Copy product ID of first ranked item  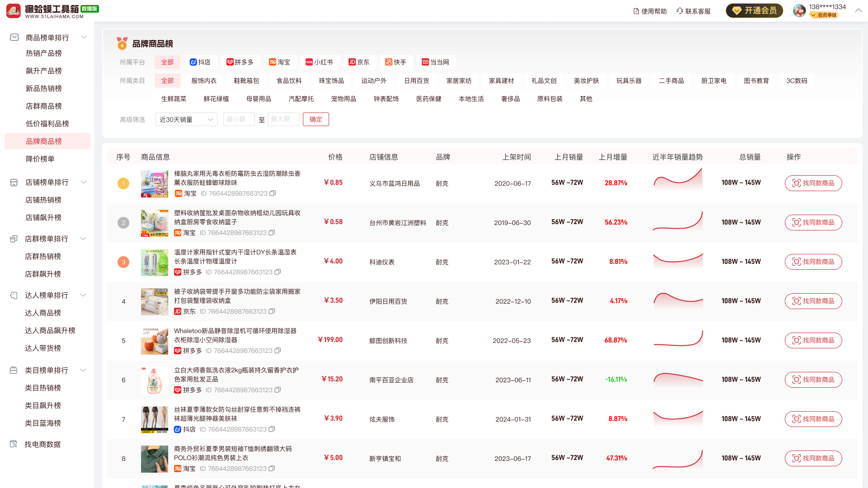tap(273, 193)
